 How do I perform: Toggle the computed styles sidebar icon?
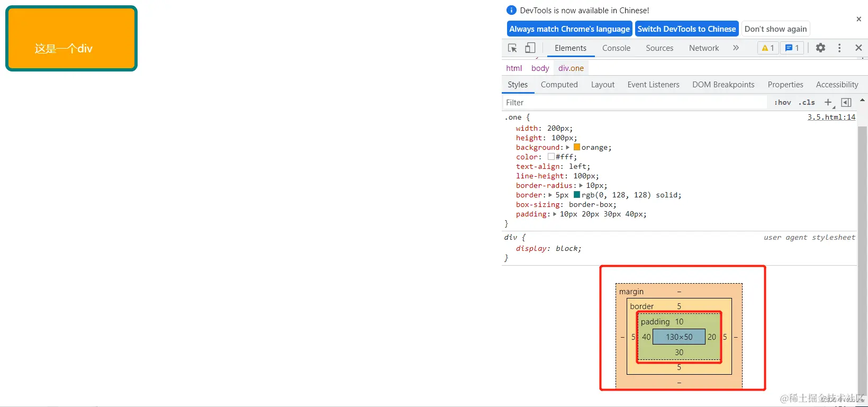coord(846,103)
